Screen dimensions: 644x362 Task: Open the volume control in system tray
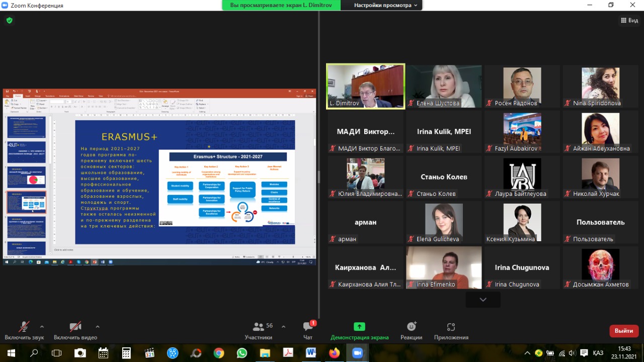point(572,353)
